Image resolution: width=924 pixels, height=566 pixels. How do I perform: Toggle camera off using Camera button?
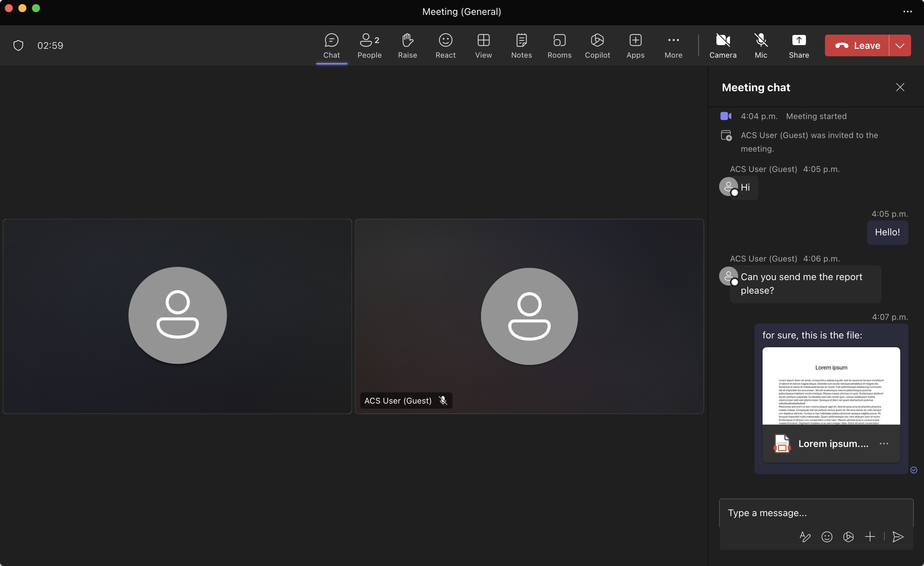(724, 45)
